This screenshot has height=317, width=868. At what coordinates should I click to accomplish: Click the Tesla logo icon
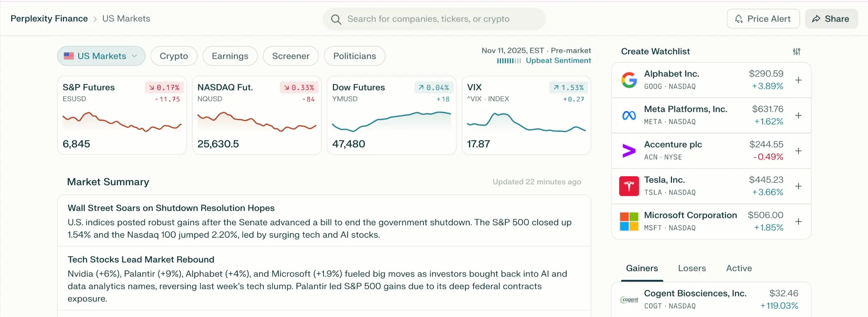pyautogui.click(x=629, y=186)
